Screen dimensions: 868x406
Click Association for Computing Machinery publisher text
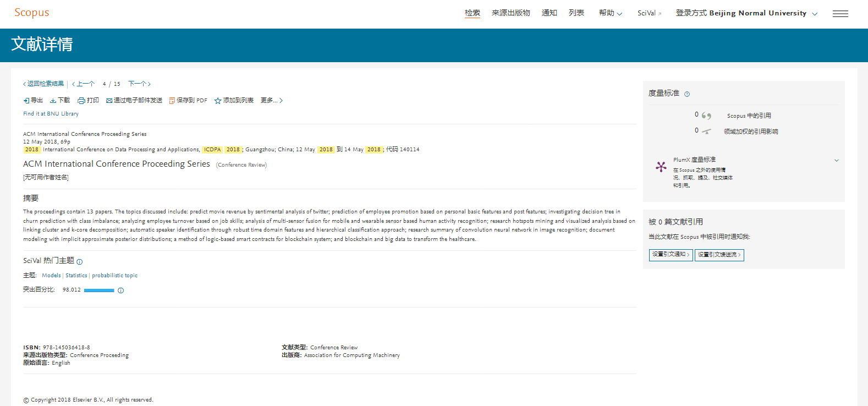pyautogui.click(x=352, y=355)
